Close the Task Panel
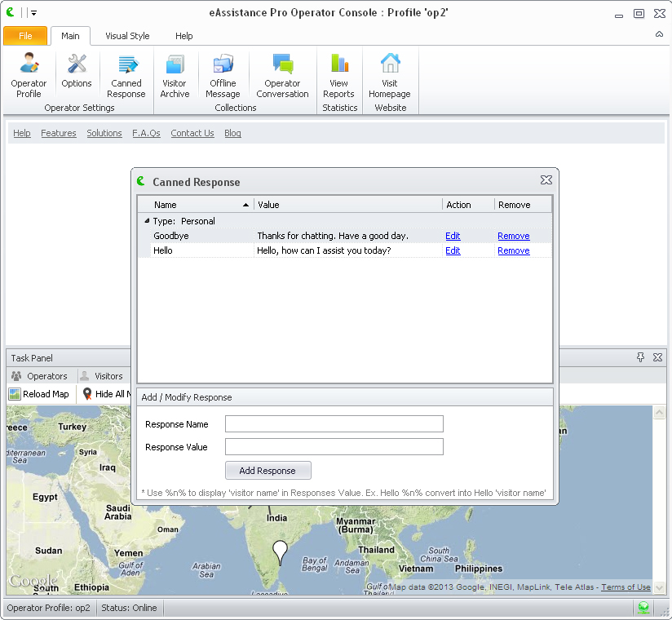Image resolution: width=672 pixels, height=620 pixels. click(657, 357)
